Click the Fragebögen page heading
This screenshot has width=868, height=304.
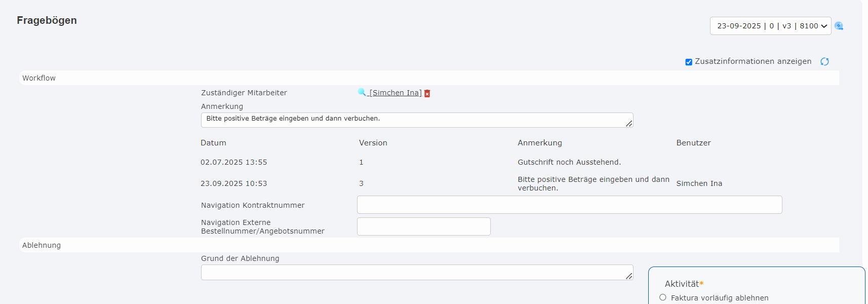(47, 20)
